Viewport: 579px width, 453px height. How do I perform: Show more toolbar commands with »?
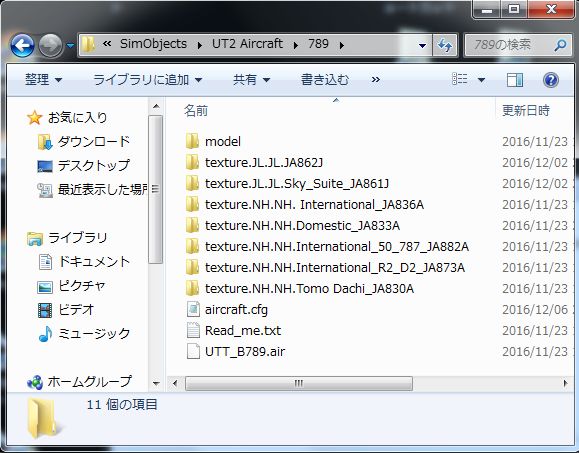pyautogui.click(x=376, y=79)
